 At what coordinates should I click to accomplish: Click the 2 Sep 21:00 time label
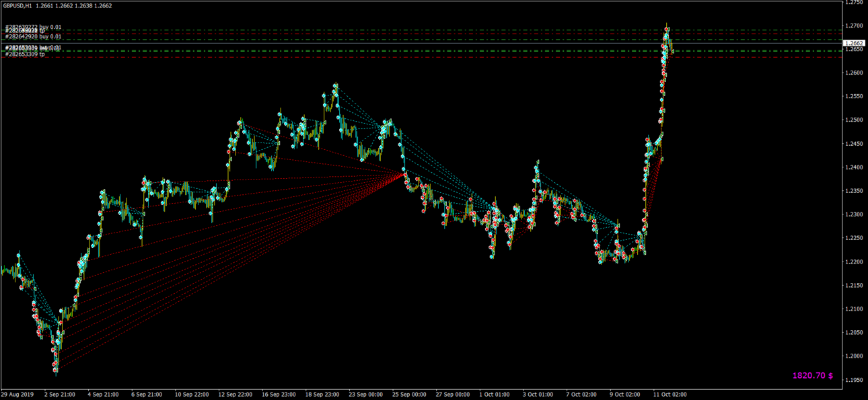point(60,395)
